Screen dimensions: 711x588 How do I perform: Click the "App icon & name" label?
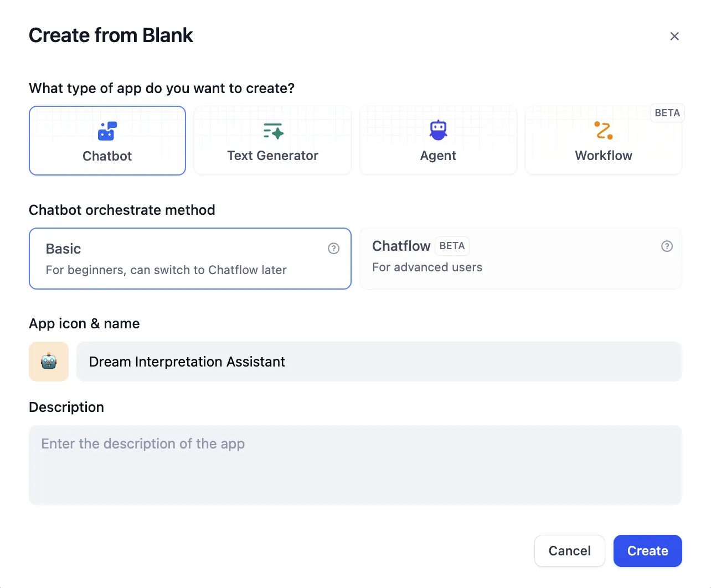tap(84, 323)
